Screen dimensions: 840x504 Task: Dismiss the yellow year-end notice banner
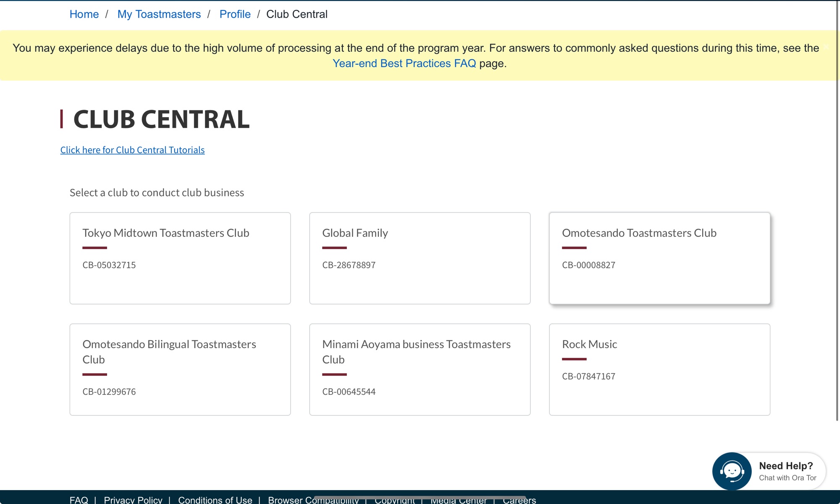(x=826, y=47)
